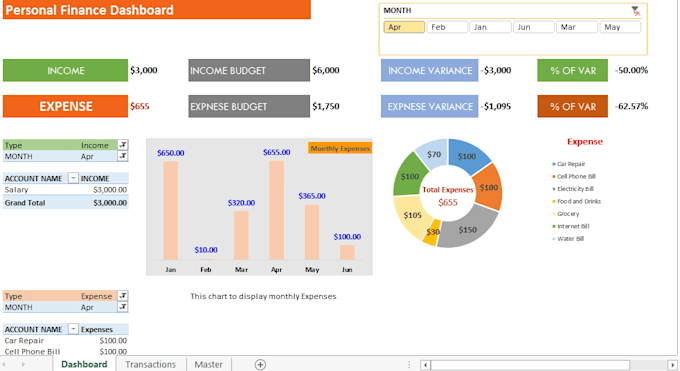Open filter for Type Income field
This screenshot has width=680, height=371.
pos(123,145)
